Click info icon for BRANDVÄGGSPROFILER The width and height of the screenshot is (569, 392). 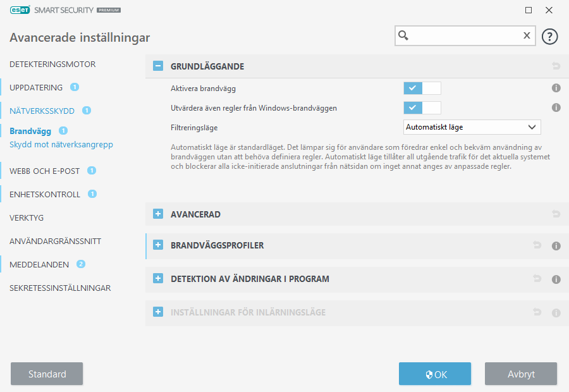click(556, 246)
